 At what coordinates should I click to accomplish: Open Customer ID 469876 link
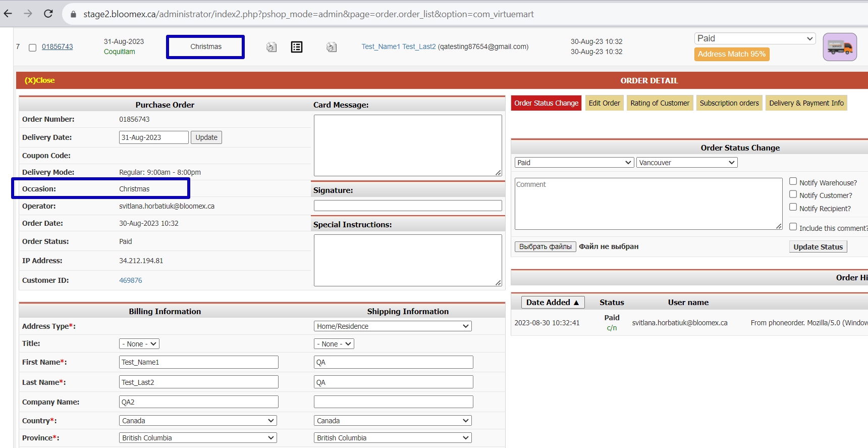(x=131, y=280)
